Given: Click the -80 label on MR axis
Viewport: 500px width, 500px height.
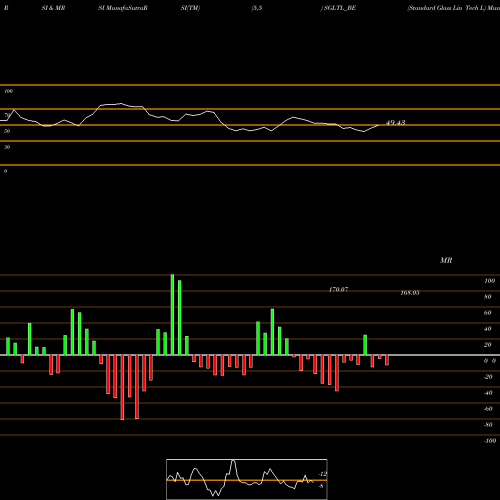Looking at the screenshot, I should coord(488,425).
